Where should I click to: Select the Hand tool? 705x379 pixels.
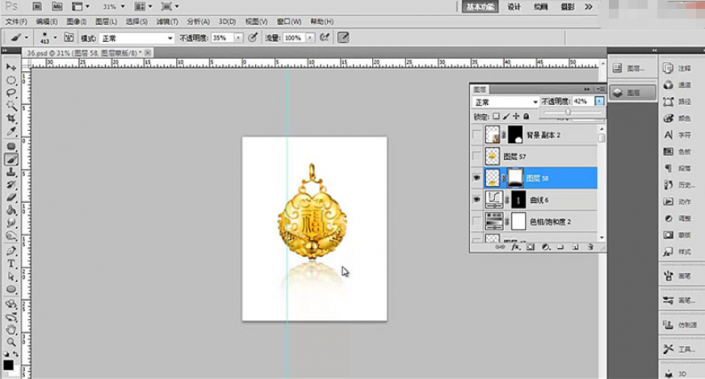tap(11, 330)
